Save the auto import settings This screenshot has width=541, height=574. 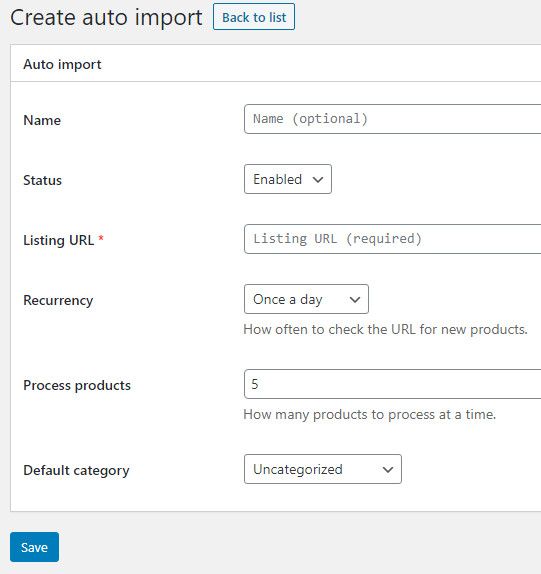click(x=34, y=547)
